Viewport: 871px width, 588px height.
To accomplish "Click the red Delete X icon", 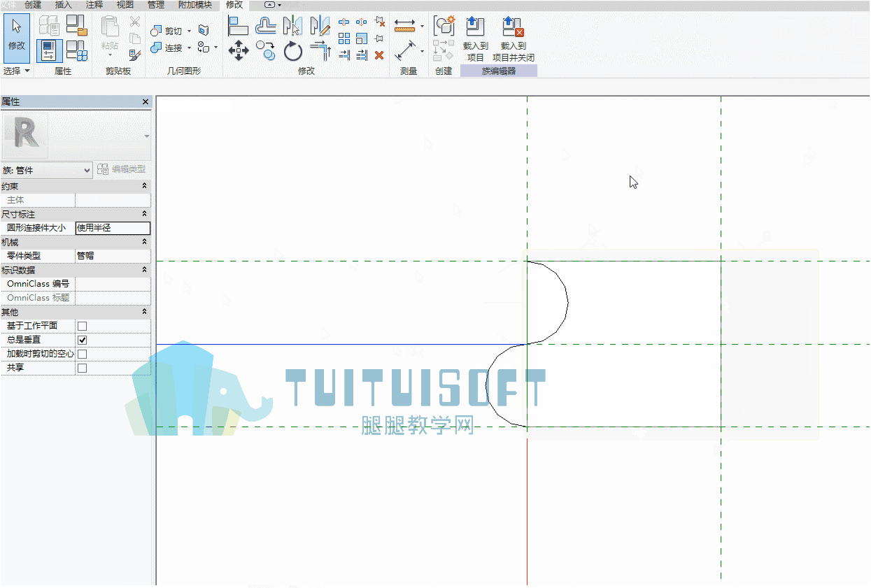I will point(379,55).
